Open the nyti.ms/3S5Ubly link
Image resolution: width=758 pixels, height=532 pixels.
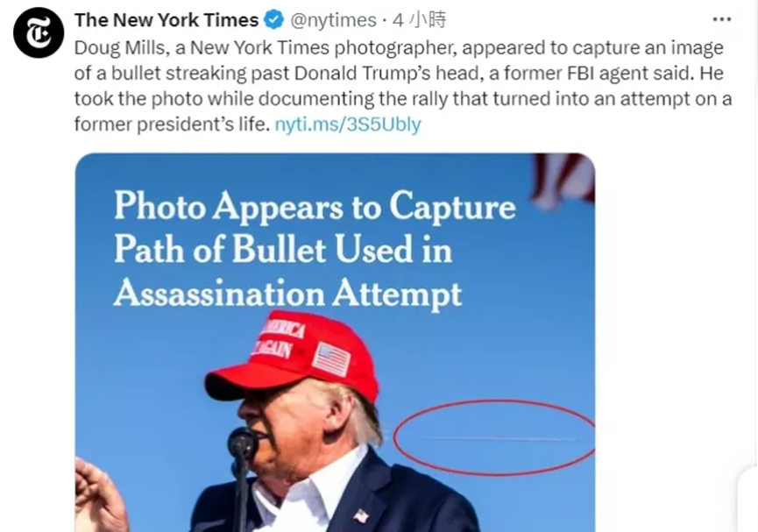pyautogui.click(x=348, y=124)
